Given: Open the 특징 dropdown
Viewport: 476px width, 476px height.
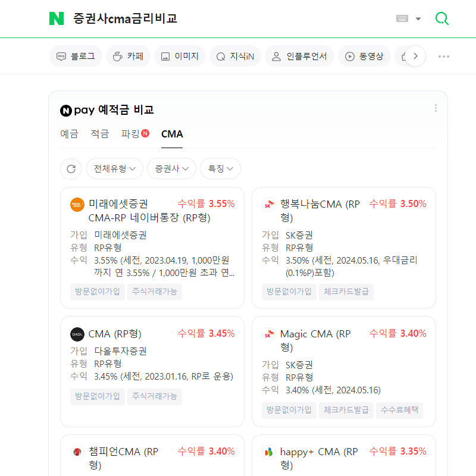Looking at the screenshot, I should pos(220,168).
